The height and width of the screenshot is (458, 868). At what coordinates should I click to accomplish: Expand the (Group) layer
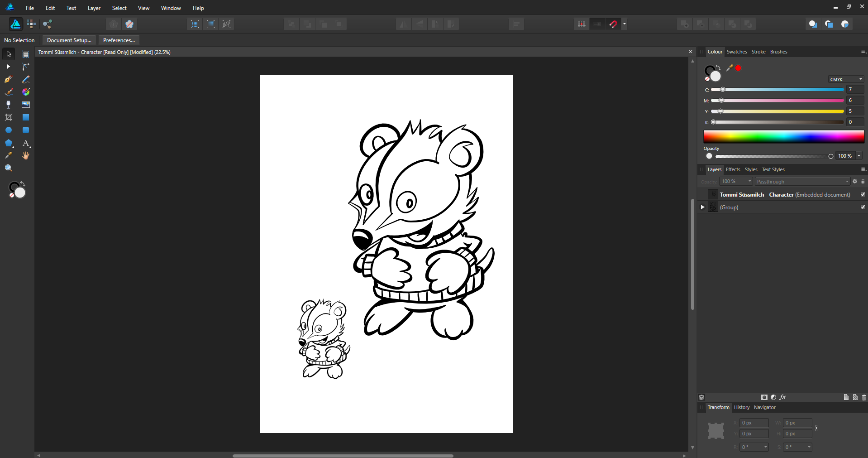(x=702, y=207)
